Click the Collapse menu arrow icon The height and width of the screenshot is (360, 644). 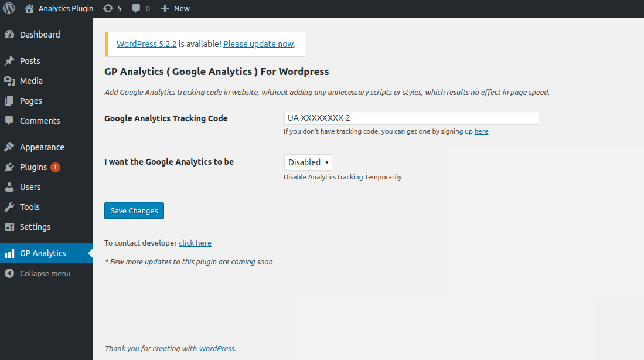click(x=9, y=273)
